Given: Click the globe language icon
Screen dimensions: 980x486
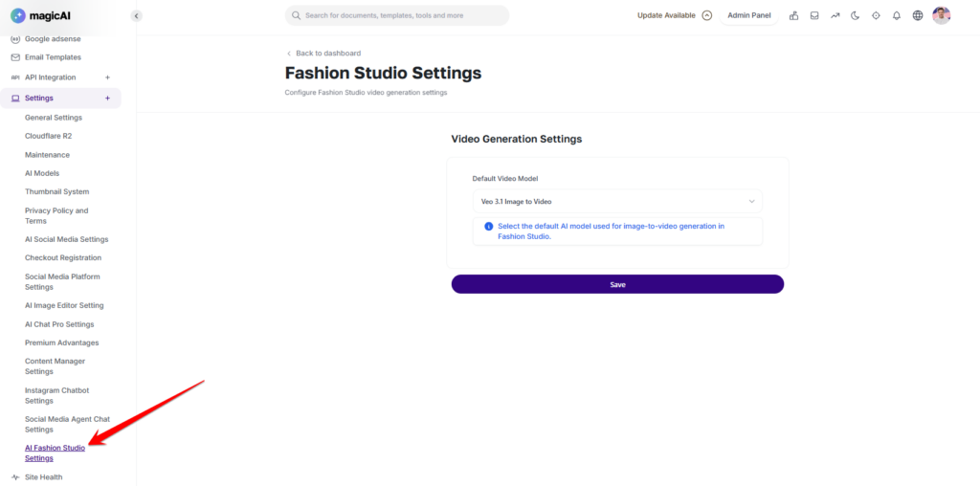Looking at the screenshot, I should (x=918, y=15).
